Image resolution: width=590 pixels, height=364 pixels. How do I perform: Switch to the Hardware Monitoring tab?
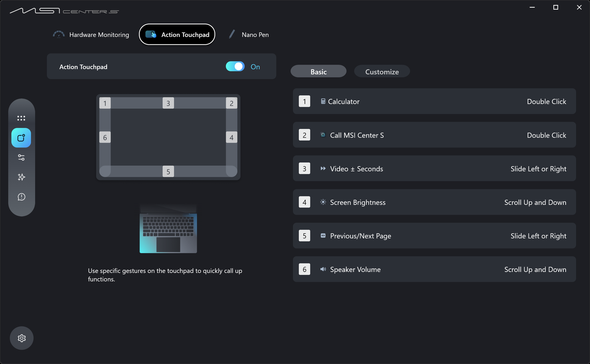pyautogui.click(x=91, y=35)
